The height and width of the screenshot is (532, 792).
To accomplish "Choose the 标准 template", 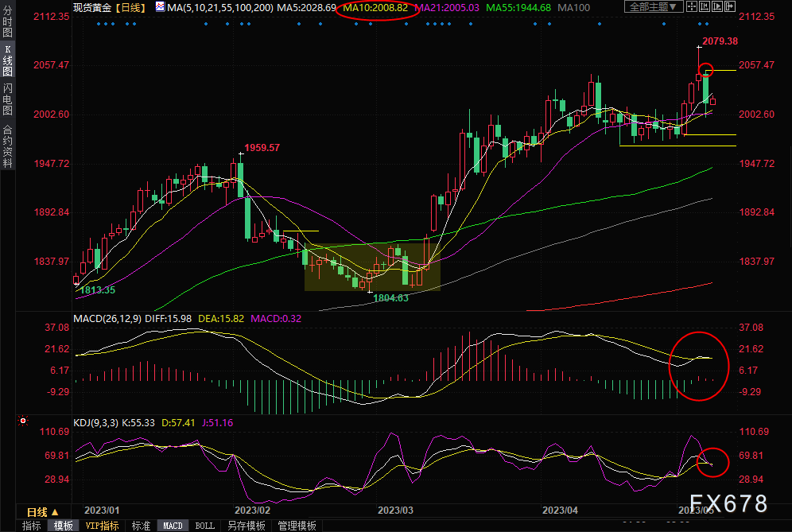I will click(141, 526).
